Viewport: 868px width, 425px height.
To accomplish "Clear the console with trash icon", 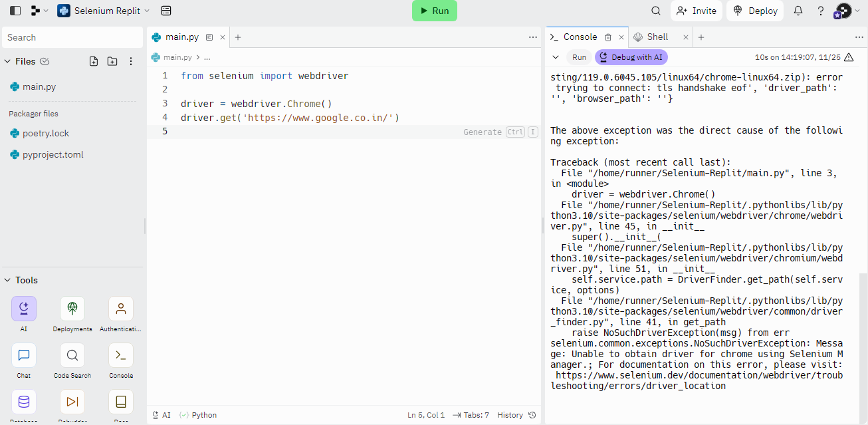I will pos(608,37).
